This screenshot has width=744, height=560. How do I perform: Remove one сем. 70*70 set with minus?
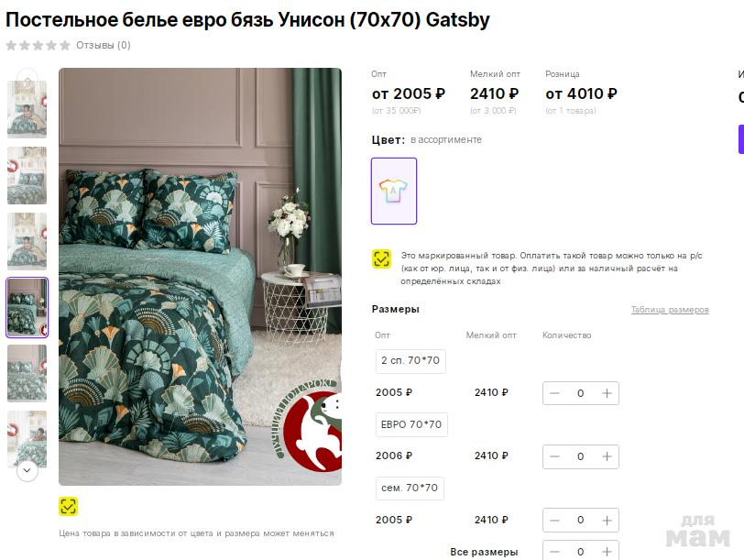[554, 521]
